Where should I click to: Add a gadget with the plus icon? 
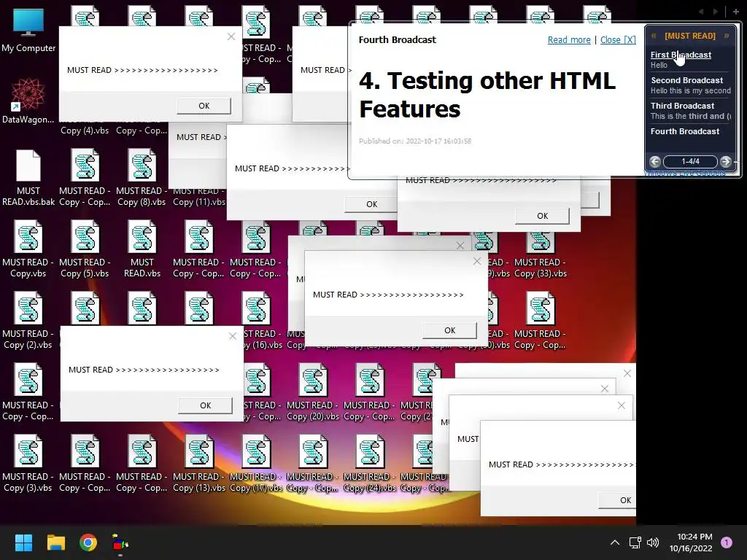[x=735, y=12]
